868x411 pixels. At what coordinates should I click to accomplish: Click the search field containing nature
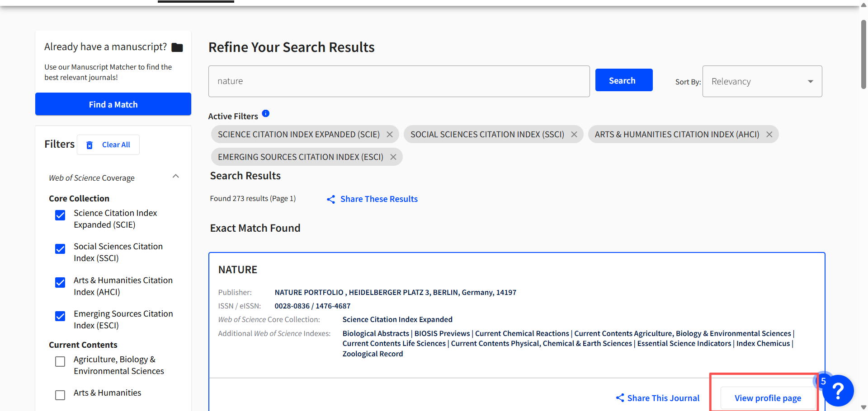(x=399, y=81)
